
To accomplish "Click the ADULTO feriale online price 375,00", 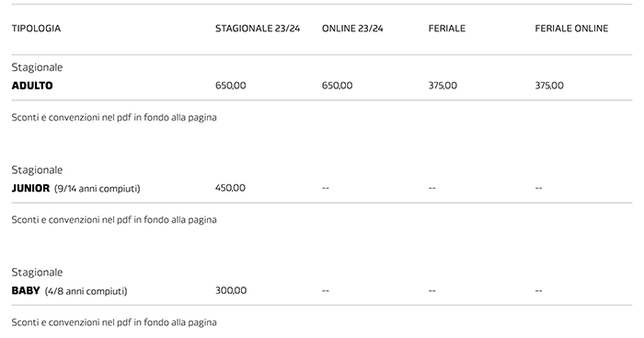I will click(x=549, y=86).
